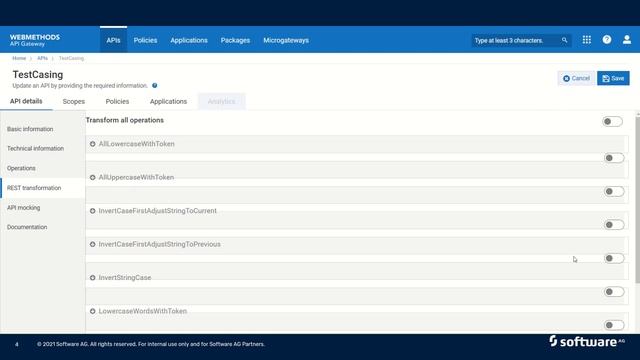Select REST transformation in sidebar

pos(42,188)
